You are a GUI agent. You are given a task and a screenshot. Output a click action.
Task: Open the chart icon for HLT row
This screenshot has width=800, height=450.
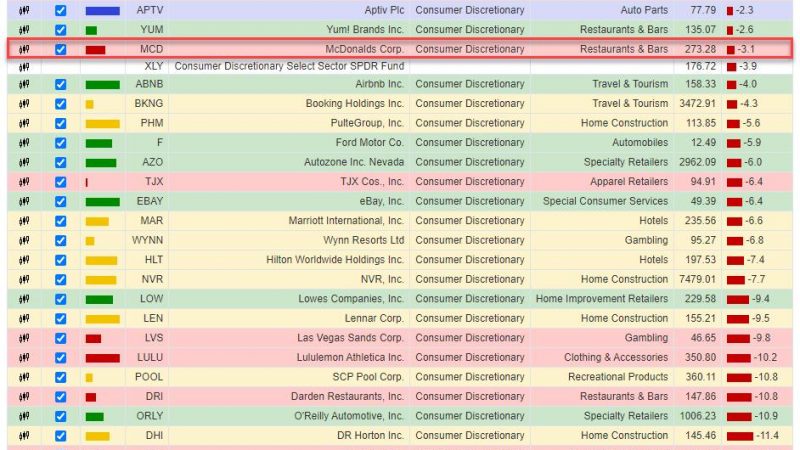pyautogui.click(x=24, y=260)
